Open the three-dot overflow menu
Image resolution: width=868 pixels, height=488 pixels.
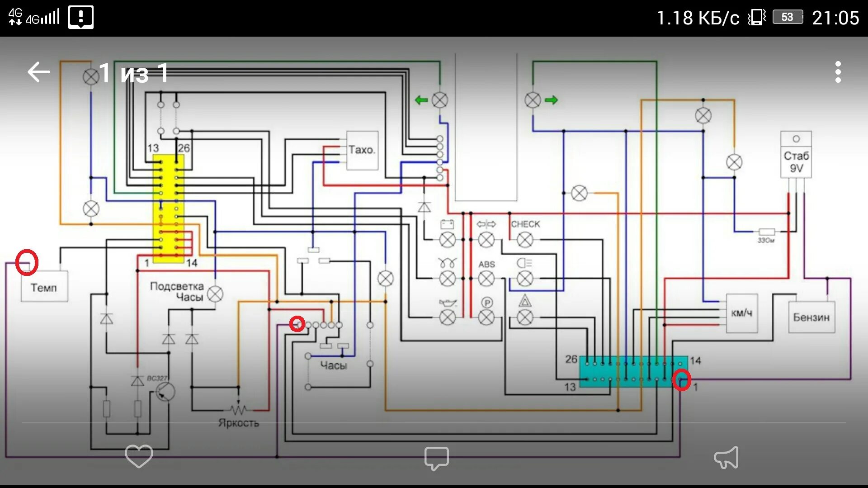click(x=838, y=72)
